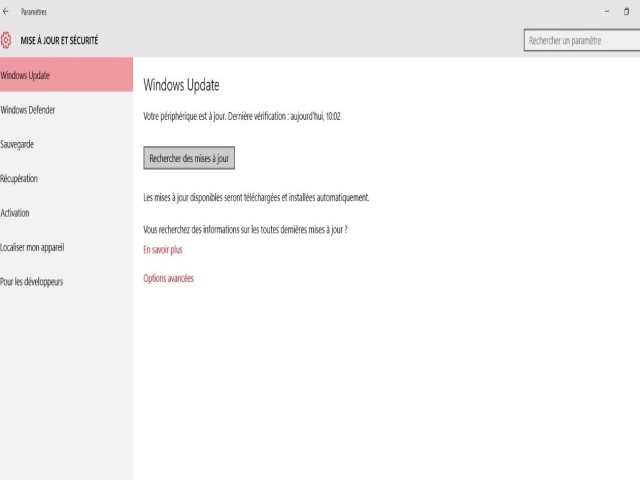Image resolution: width=640 pixels, height=480 pixels.
Task: Go back with the arrow icon
Action: pos(6,11)
